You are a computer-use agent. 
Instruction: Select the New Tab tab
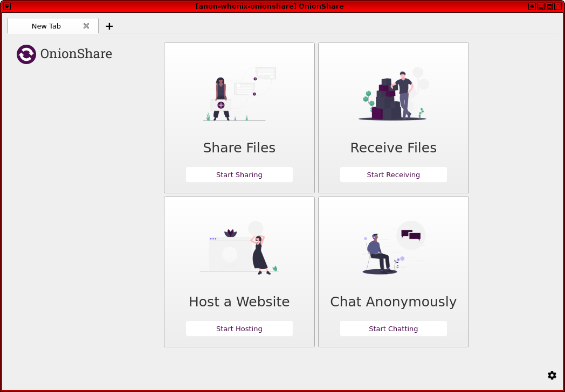click(46, 26)
